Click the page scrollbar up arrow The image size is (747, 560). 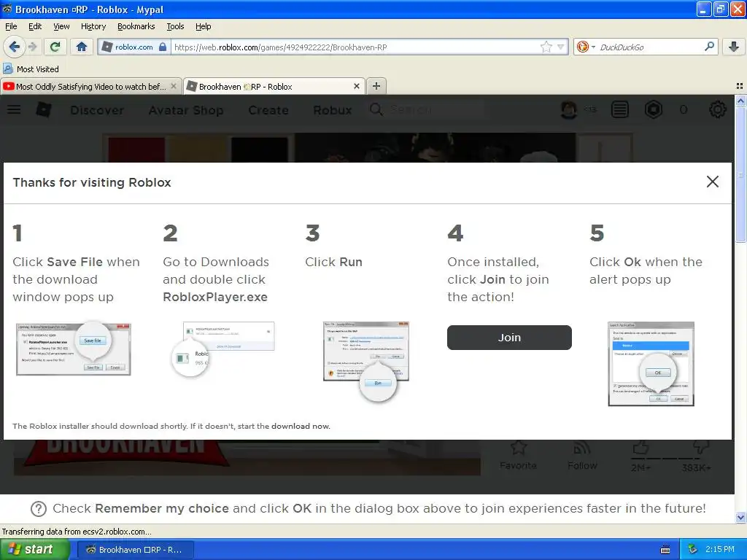(x=740, y=101)
